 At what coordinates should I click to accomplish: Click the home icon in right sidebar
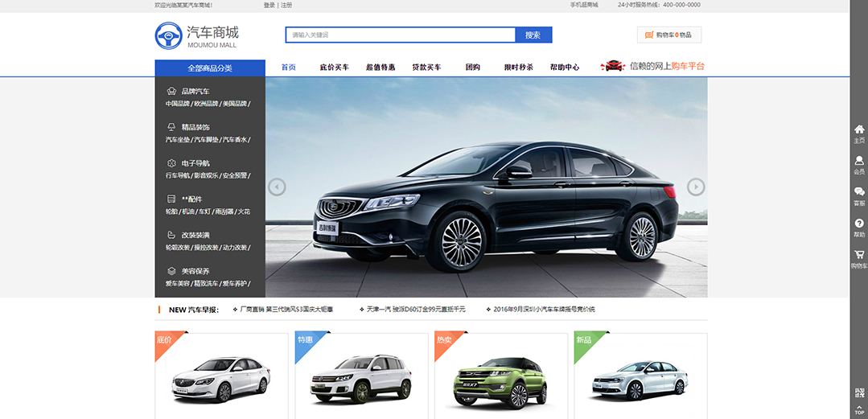(859, 129)
